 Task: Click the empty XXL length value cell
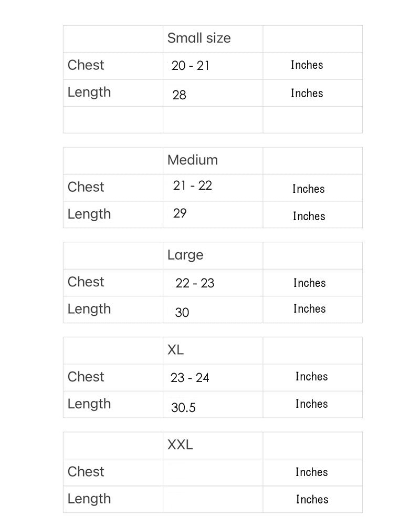click(213, 499)
